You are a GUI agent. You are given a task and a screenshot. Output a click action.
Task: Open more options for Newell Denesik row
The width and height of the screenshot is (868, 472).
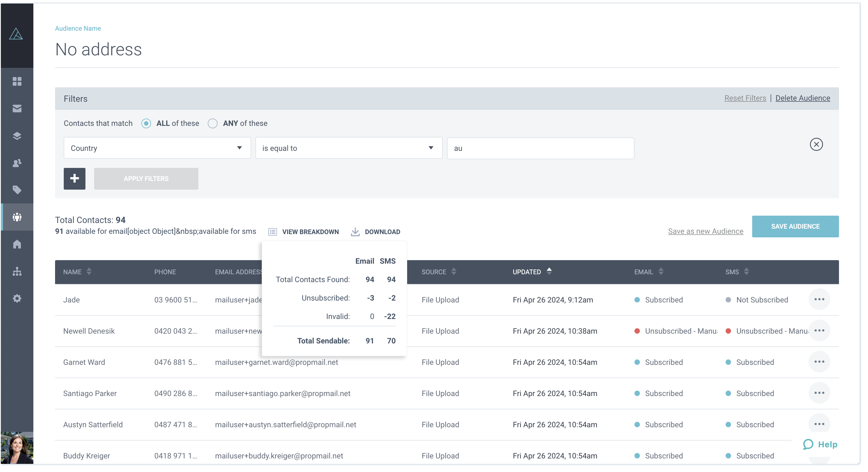819,331
